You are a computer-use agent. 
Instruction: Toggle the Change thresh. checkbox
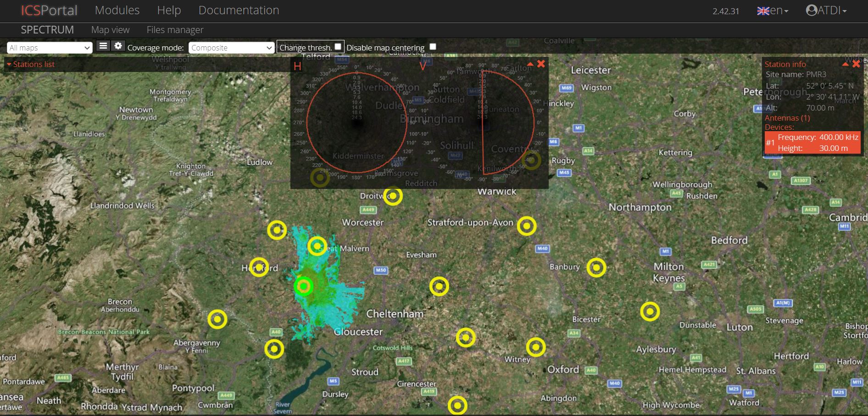(x=338, y=46)
